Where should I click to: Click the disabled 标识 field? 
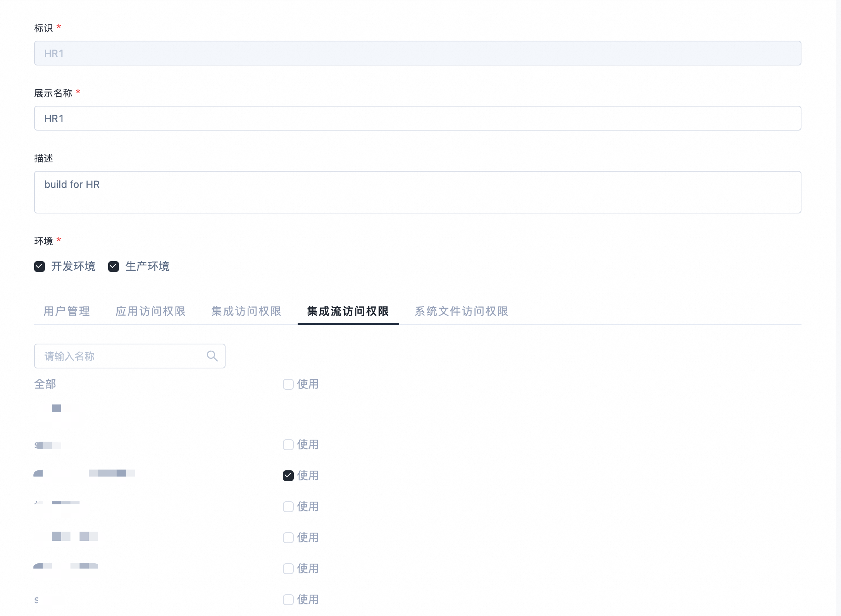coord(417,53)
